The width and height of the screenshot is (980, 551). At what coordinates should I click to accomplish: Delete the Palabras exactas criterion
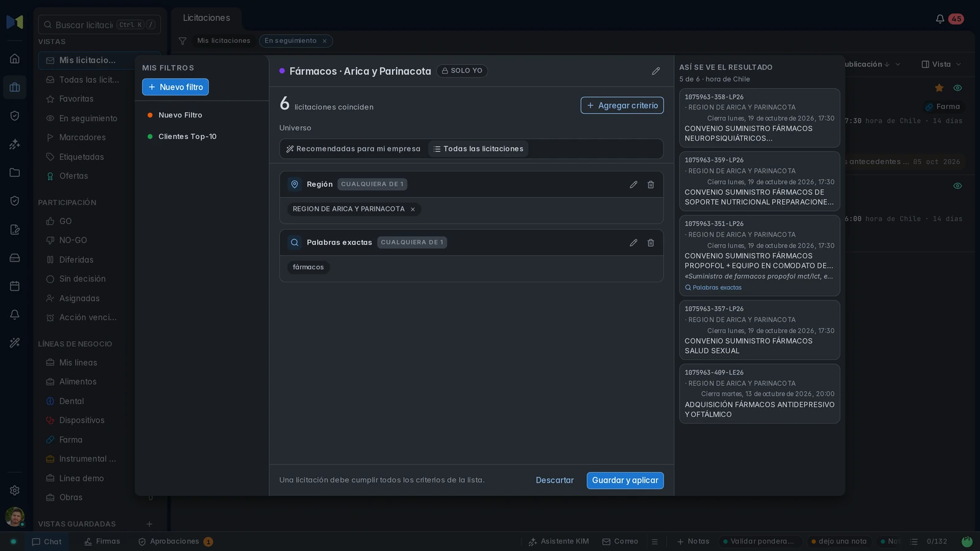(650, 242)
